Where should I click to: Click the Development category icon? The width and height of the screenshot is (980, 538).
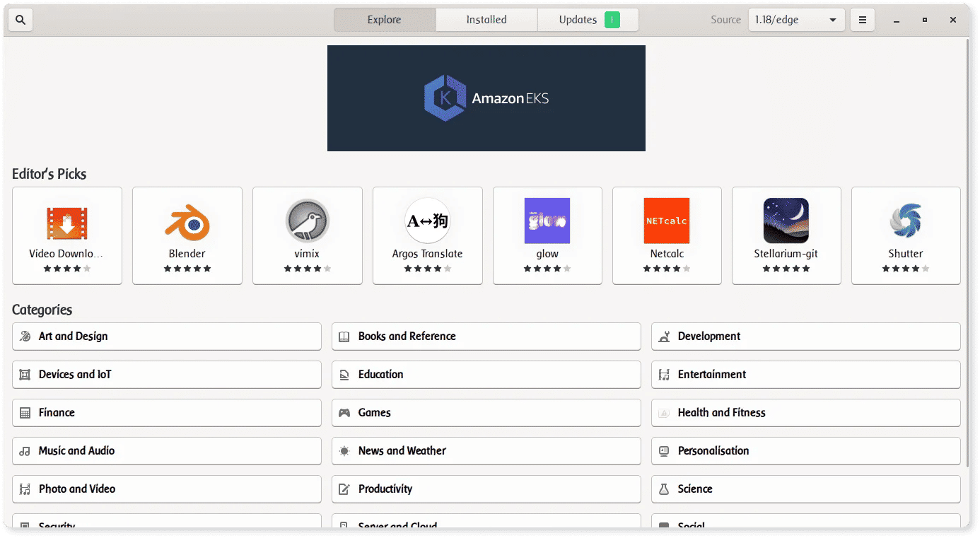[x=664, y=337]
